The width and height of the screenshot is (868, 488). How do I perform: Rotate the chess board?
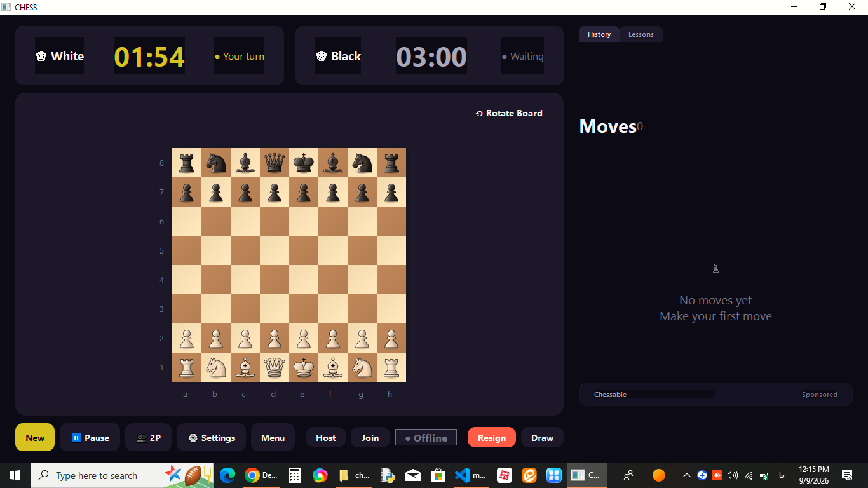(509, 113)
